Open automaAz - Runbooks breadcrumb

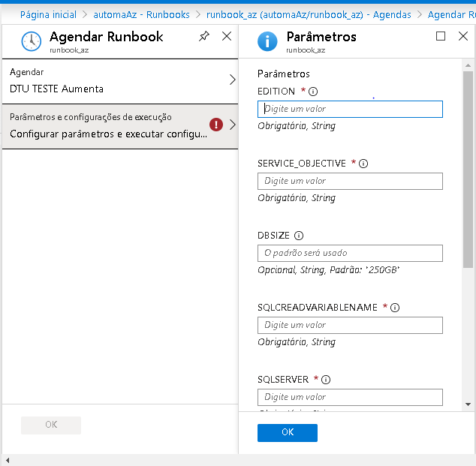141,14
